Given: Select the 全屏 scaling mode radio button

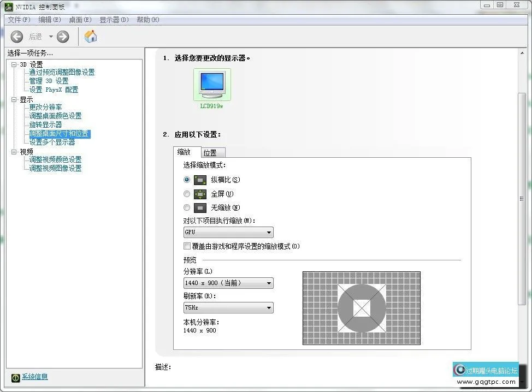Looking at the screenshot, I should click(187, 193).
